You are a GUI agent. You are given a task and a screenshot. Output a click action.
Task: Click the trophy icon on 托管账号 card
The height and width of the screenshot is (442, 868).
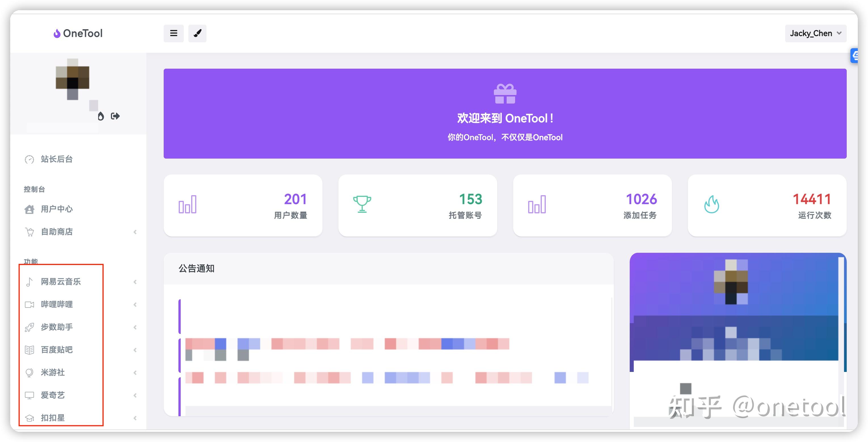tap(362, 204)
